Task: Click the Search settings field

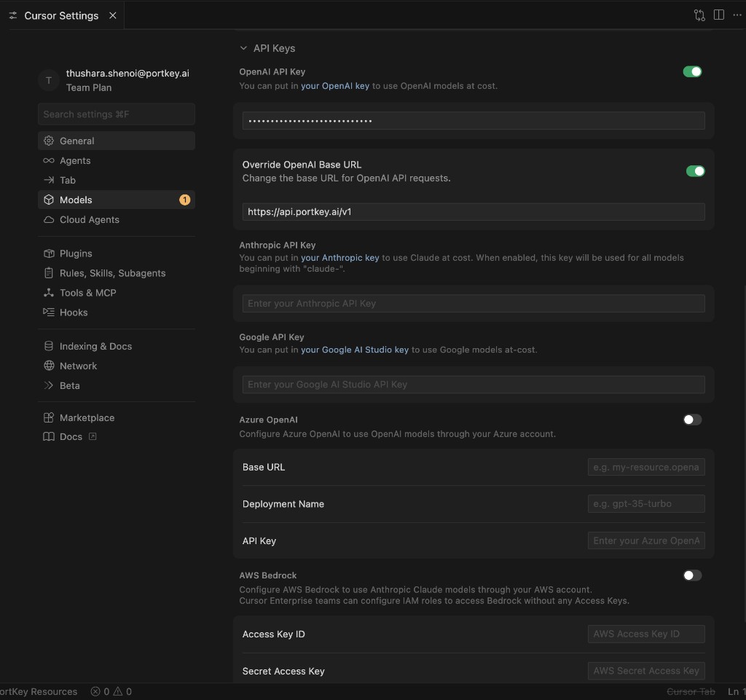Action: click(117, 114)
